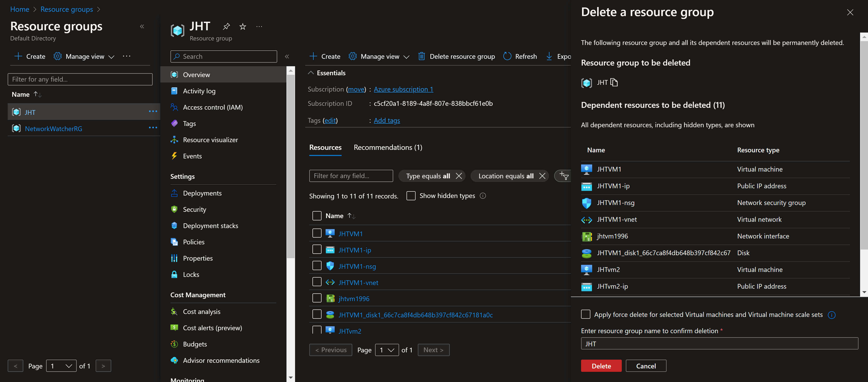This screenshot has width=868, height=382.
Task: Open more commands ellipsis in Resource groups toolbar
Action: [127, 56]
